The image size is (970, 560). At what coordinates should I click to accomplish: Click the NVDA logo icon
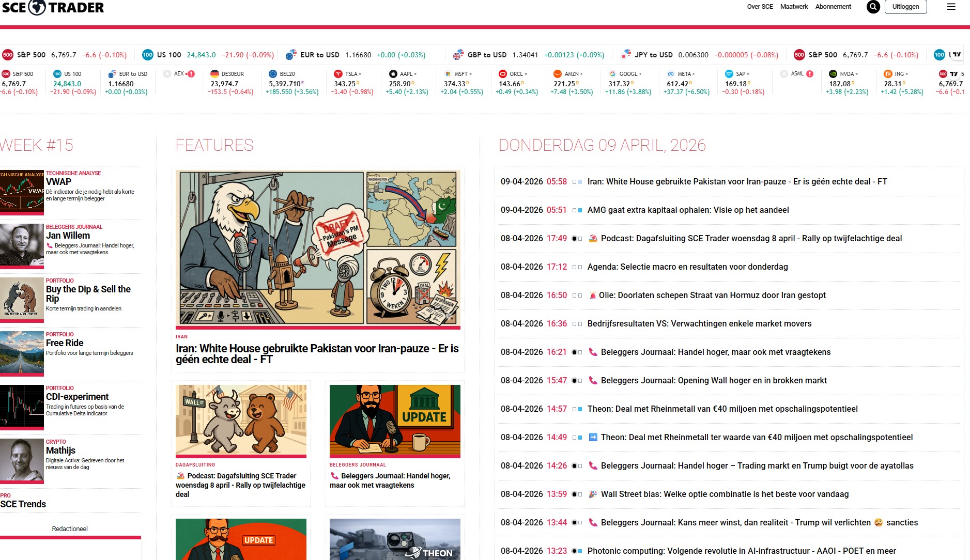pos(833,74)
